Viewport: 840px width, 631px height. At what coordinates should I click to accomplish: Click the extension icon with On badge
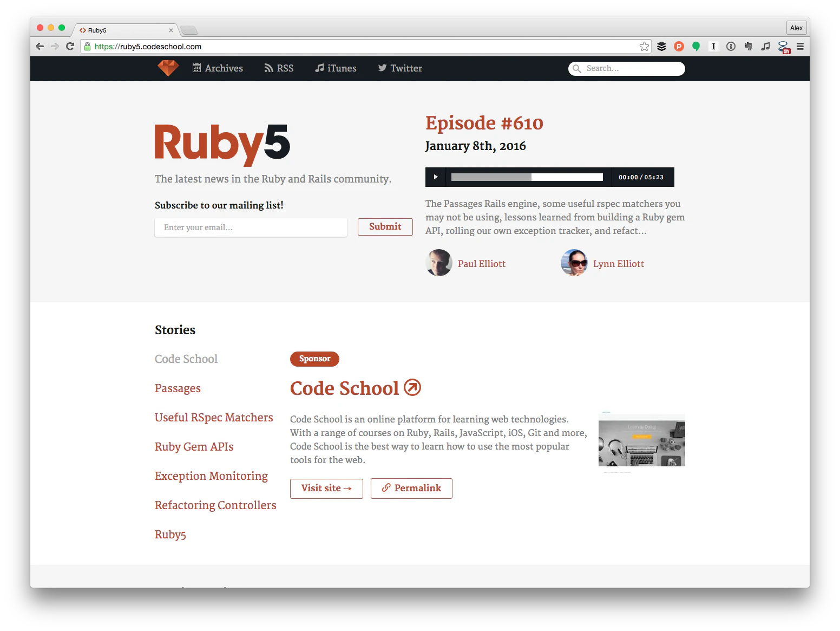[x=784, y=48]
